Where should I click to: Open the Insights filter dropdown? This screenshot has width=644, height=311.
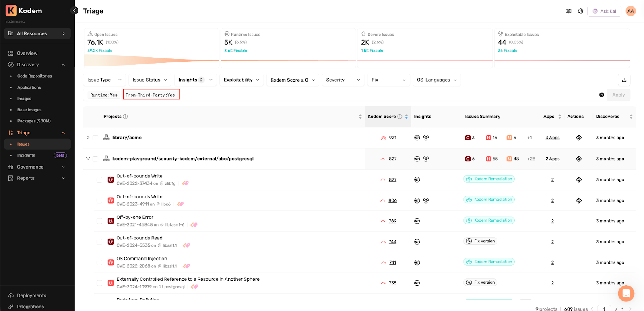pyautogui.click(x=195, y=80)
